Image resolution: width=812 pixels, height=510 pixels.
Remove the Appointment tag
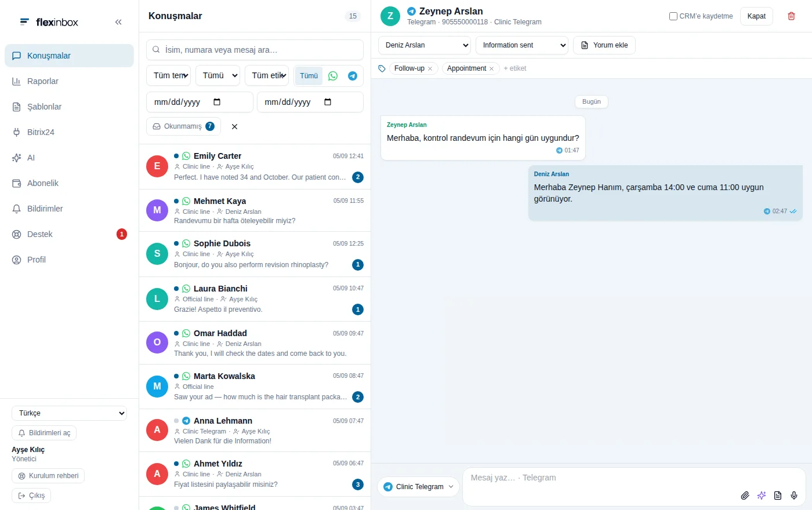[492, 68]
